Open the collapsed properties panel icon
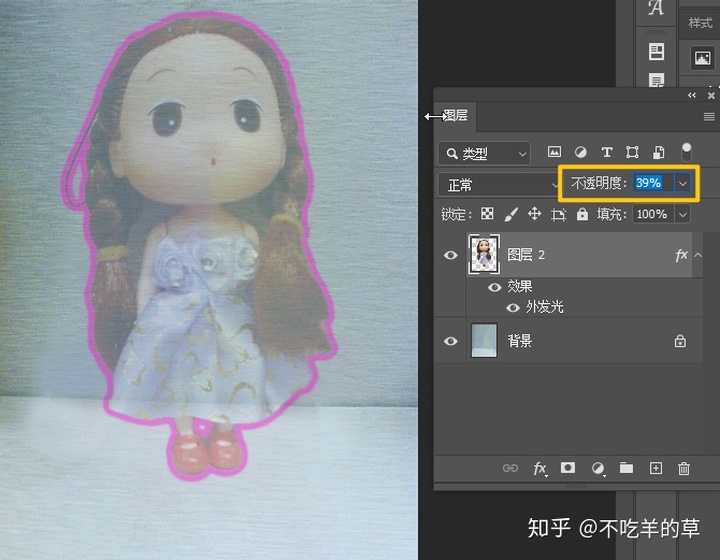 pyautogui.click(x=656, y=51)
